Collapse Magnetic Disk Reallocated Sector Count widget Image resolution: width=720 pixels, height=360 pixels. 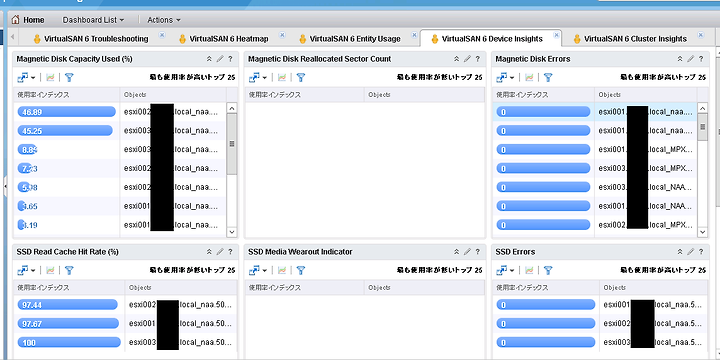pos(456,59)
